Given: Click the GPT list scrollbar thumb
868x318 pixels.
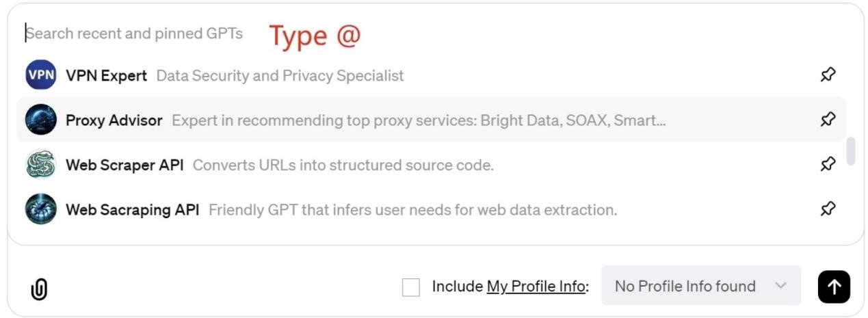Looking at the screenshot, I should (850, 151).
